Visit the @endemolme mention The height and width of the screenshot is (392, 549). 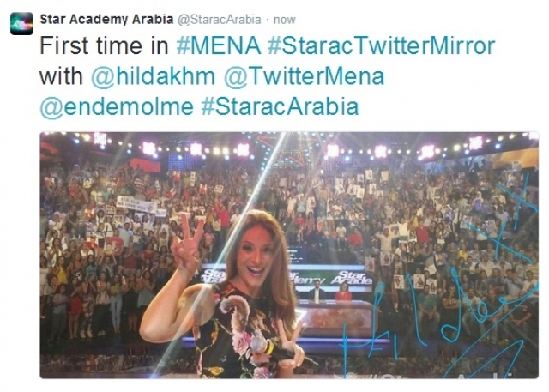coord(117,106)
